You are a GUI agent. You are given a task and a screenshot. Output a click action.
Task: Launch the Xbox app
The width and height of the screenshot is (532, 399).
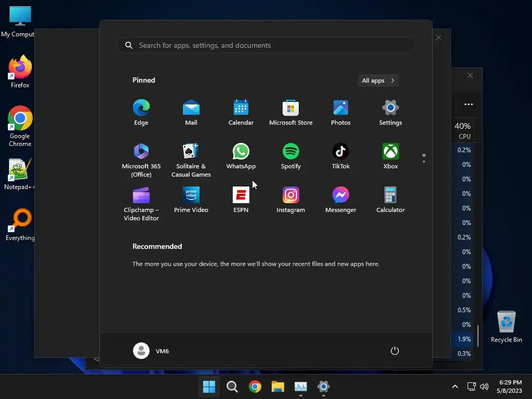coord(391,156)
